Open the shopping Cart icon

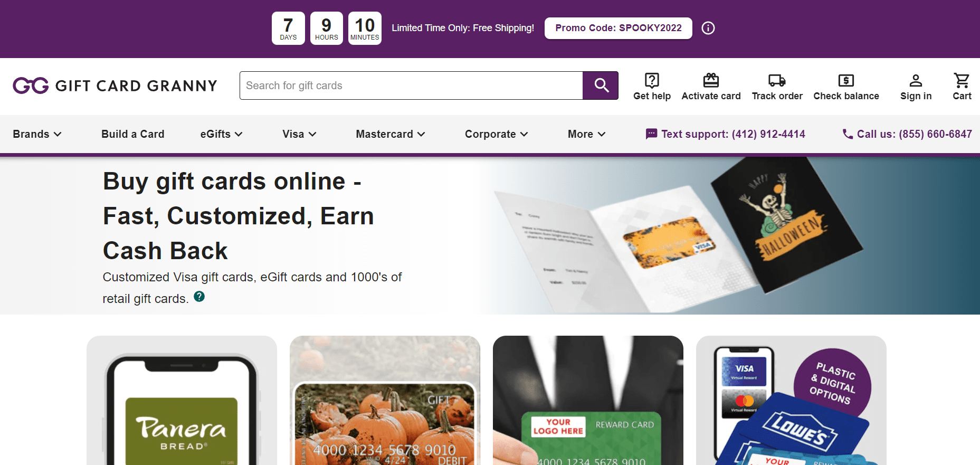(x=962, y=80)
